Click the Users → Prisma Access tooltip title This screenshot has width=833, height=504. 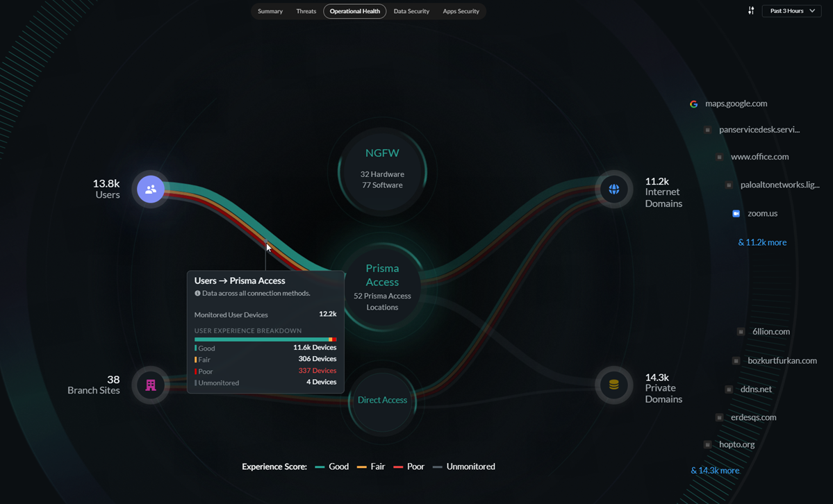point(240,280)
